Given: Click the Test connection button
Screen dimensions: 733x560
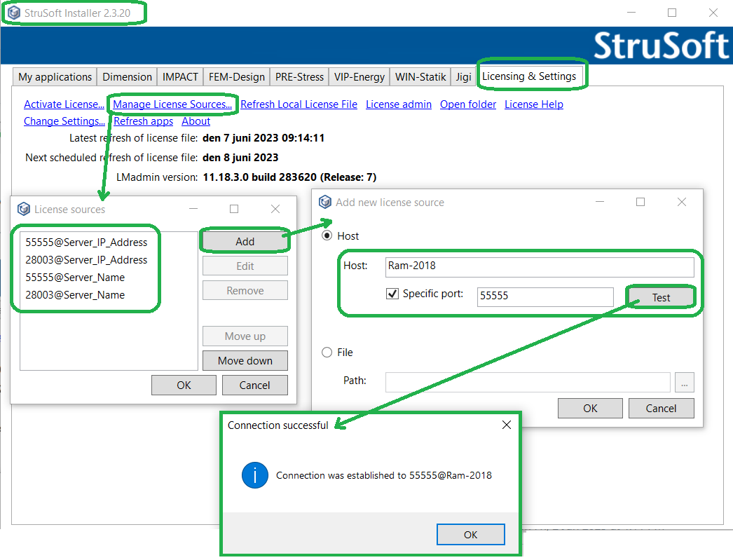Looking at the screenshot, I should 661,297.
